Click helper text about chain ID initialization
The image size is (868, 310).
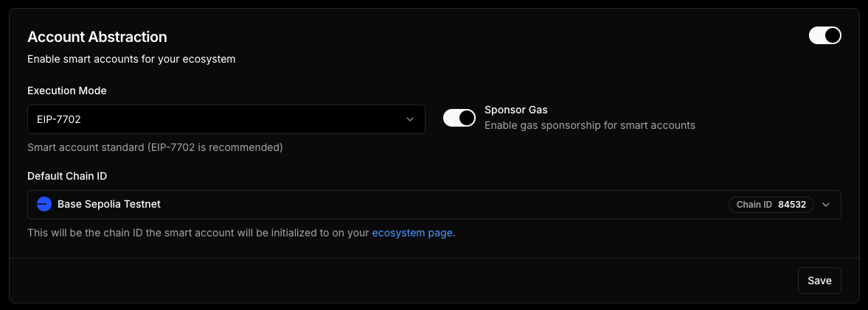click(198, 233)
